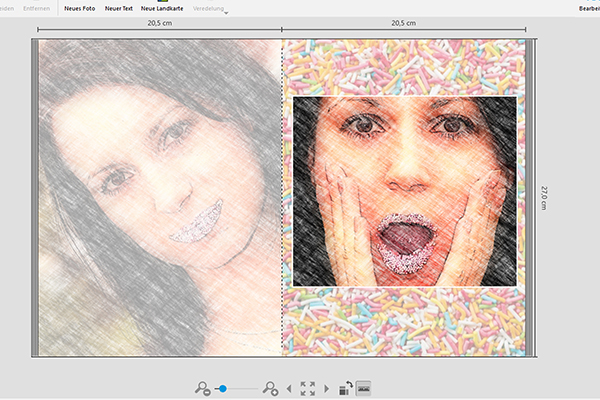Viewport: 600px width, 400px height.
Task: Click the rotate layout icon
Action: tap(347, 387)
